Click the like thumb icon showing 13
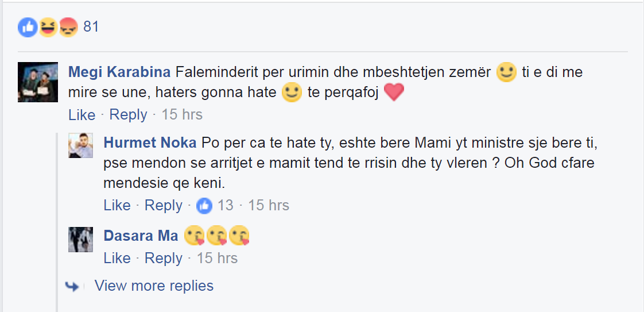The image size is (644, 312). (205, 205)
